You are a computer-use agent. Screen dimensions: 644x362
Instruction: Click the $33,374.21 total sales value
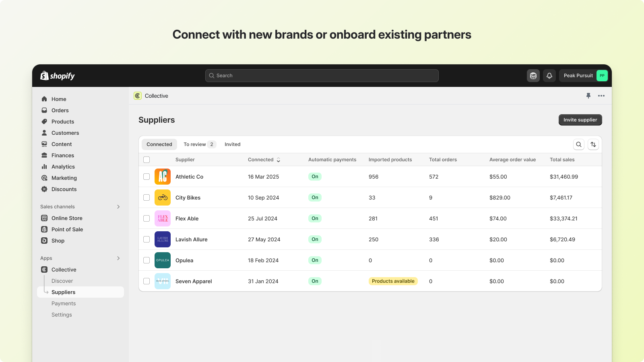(x=563, y=218)
